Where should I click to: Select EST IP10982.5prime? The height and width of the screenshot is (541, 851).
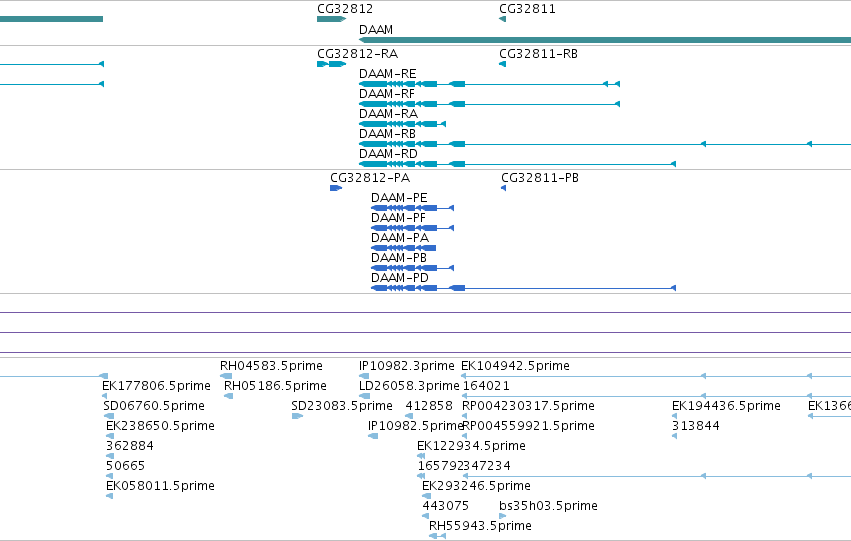(415, 427)
